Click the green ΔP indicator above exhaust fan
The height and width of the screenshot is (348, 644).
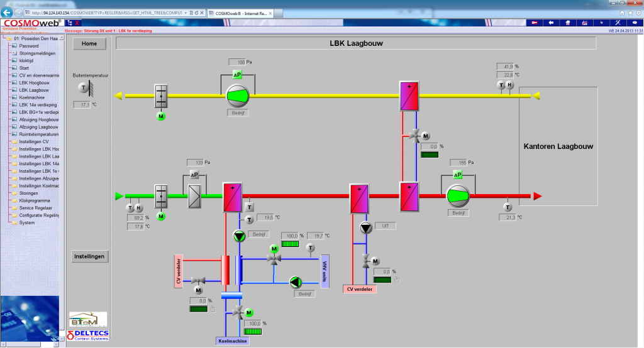click(x=237, y=75)
